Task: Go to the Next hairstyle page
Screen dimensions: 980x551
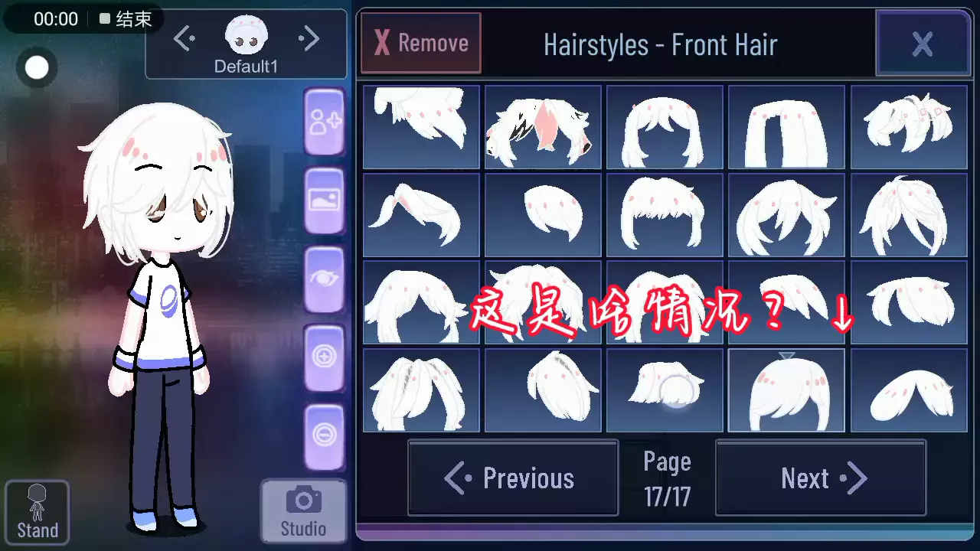Action: coord(821,478)
